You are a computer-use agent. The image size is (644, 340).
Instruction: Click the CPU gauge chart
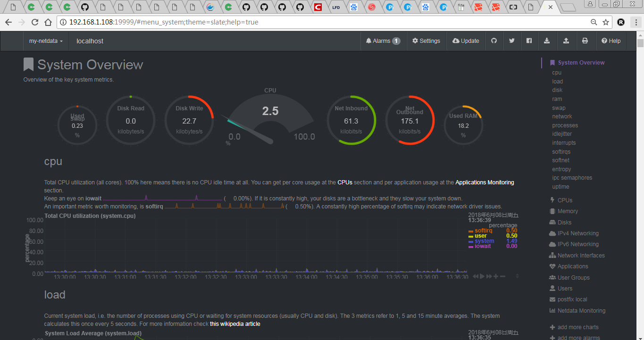click(x=270, y=116)
